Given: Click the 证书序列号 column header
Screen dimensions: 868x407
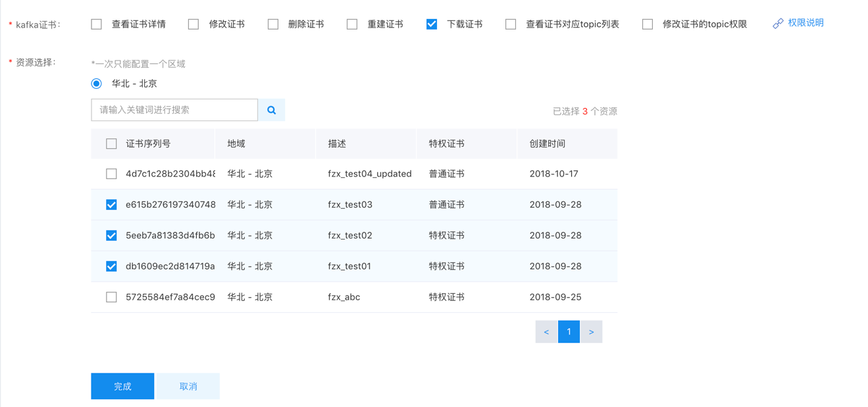Looking at the screenshot, I should coord(148,144).
